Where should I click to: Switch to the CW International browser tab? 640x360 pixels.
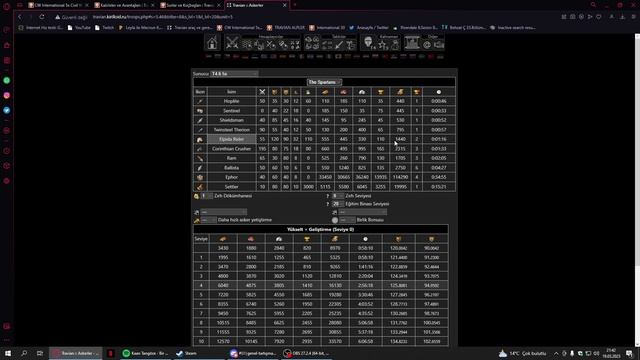[x=57, y=5]
